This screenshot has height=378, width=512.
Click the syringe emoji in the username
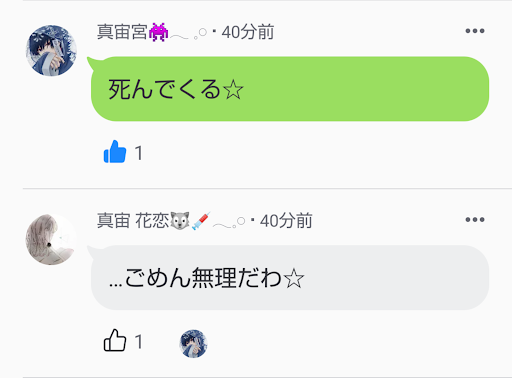[201, 221]
